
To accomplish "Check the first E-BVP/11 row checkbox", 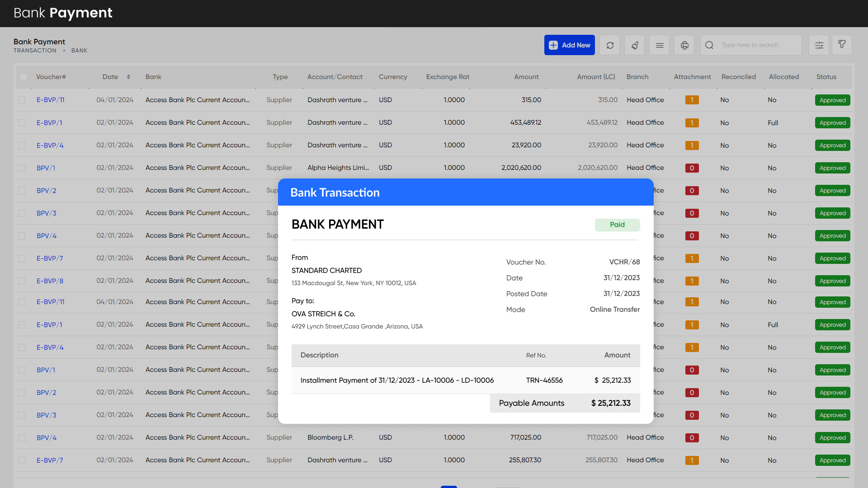I will (x=22, y=100).
